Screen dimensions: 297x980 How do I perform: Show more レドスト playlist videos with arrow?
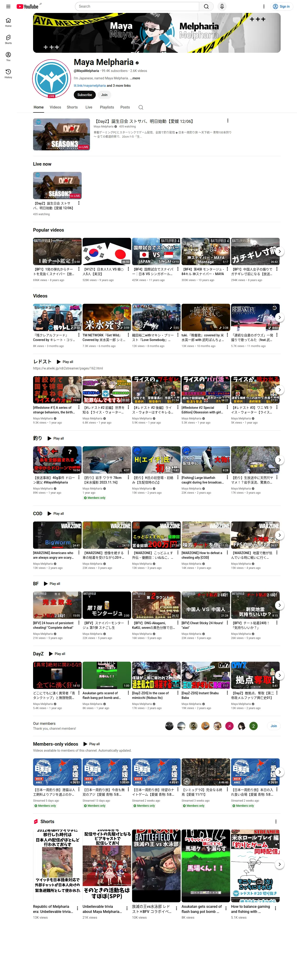279,390
